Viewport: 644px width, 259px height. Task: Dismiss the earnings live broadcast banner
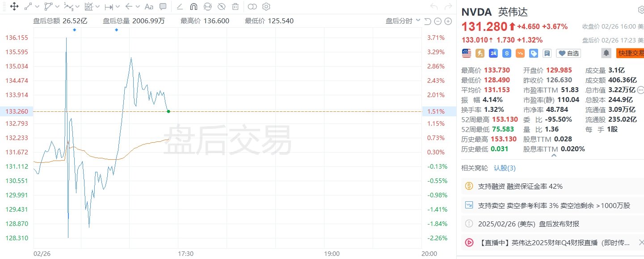[641, 242]
